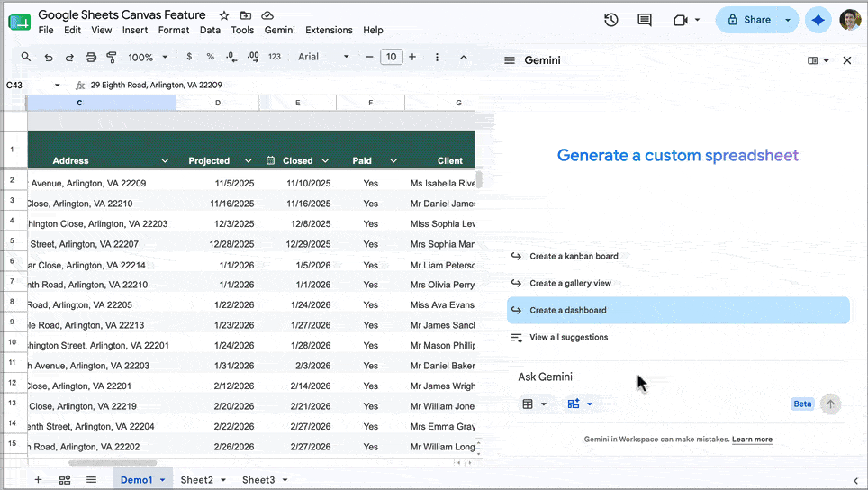Expand the Projected column filter dropdown
This screenshot has height=490, width=868.
[248, 160]
